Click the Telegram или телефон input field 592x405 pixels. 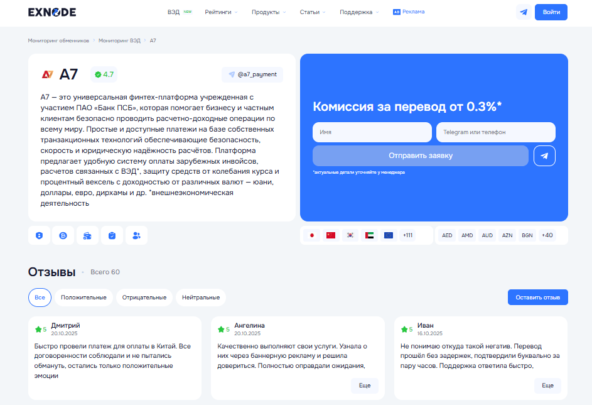click(x=496, y=132)
